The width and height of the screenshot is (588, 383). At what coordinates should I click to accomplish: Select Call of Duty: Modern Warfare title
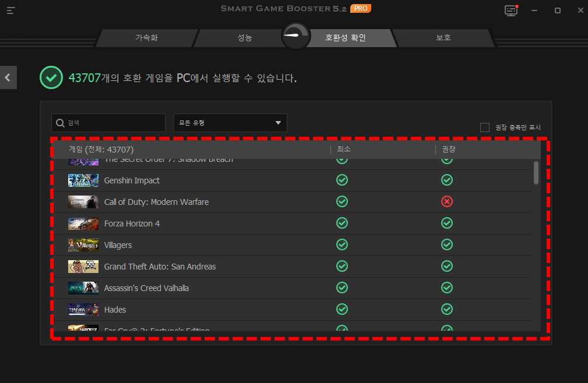point(156,202)
